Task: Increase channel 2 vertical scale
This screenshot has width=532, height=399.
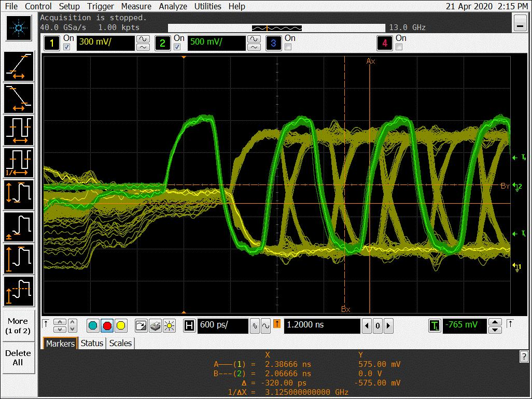Action: pos(254,39)
